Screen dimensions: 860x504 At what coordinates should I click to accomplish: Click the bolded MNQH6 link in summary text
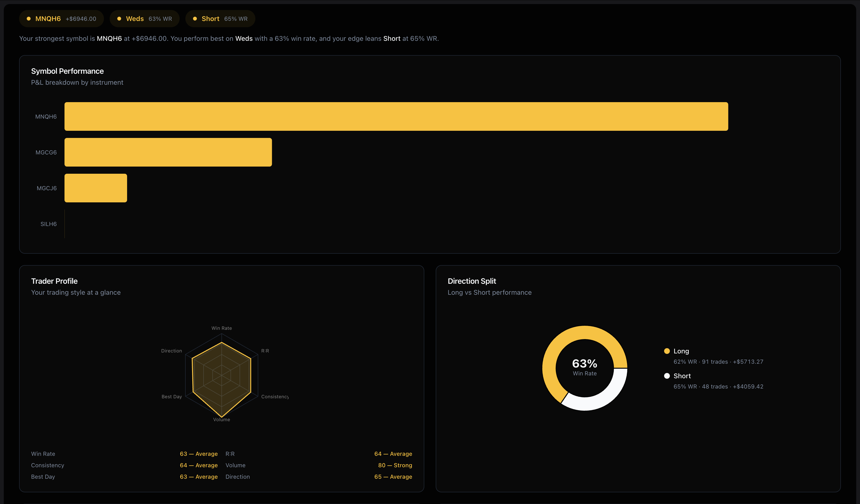[x=109, y=38]
